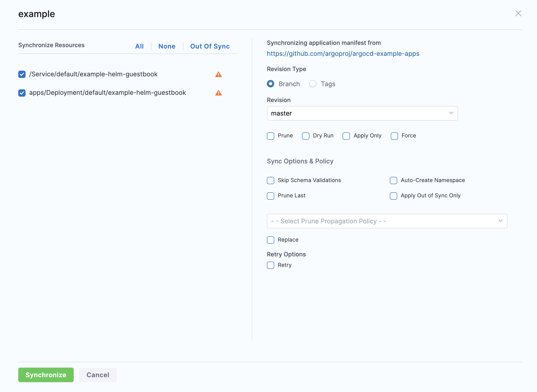This screenshot has width=537, height=392.
Task: Select the None resources filter
Action: click(x=167, y=46)
